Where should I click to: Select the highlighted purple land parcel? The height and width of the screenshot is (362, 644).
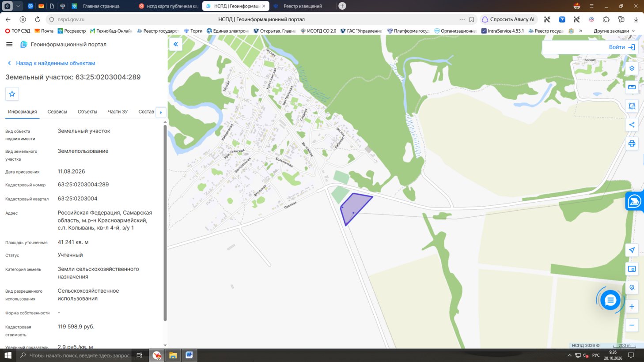click(x=354, y=207)
